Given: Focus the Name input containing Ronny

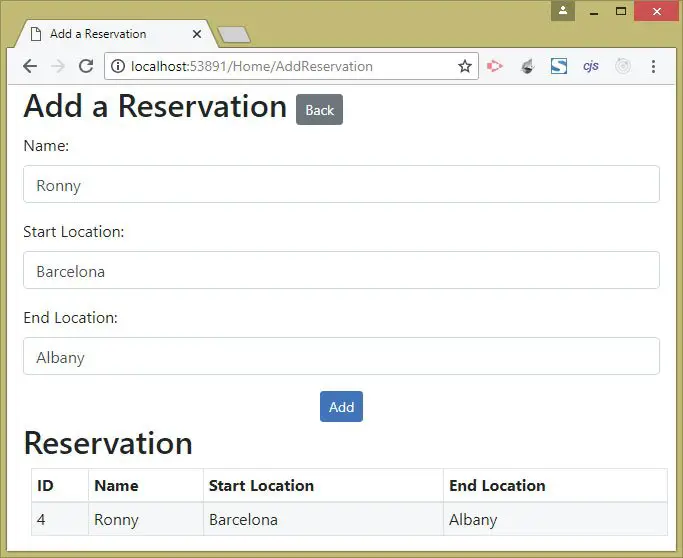Looking at the screenshot, I should point(342,184).
